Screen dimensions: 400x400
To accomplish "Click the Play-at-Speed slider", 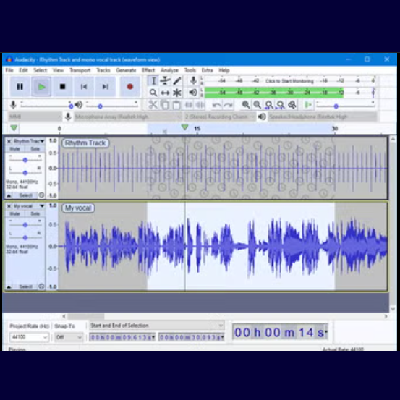I will click(x=345, y=105).
